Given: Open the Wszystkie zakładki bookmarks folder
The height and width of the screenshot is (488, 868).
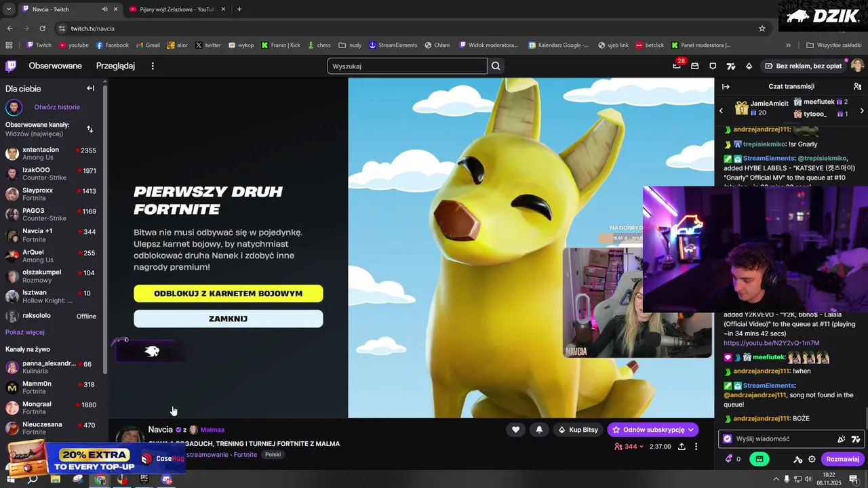Looking at the screenshot, I should [x=833, y=45].
